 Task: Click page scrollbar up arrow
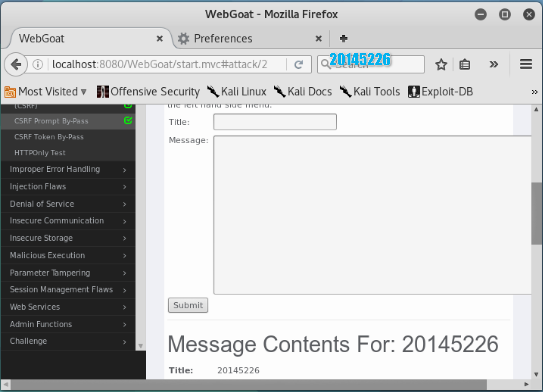coord(536,110)
